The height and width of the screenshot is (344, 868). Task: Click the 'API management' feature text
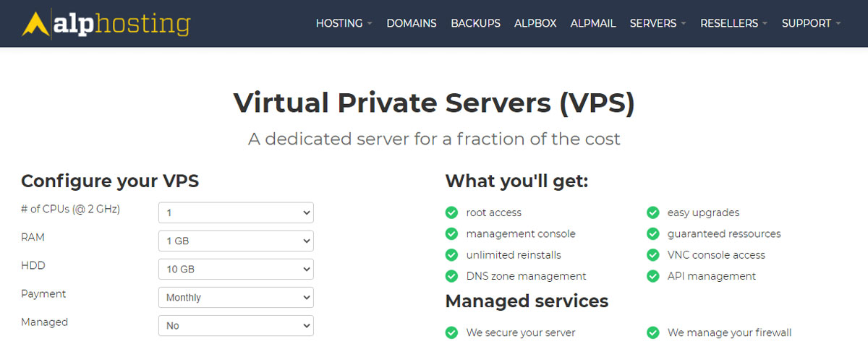tap(712, 277)
